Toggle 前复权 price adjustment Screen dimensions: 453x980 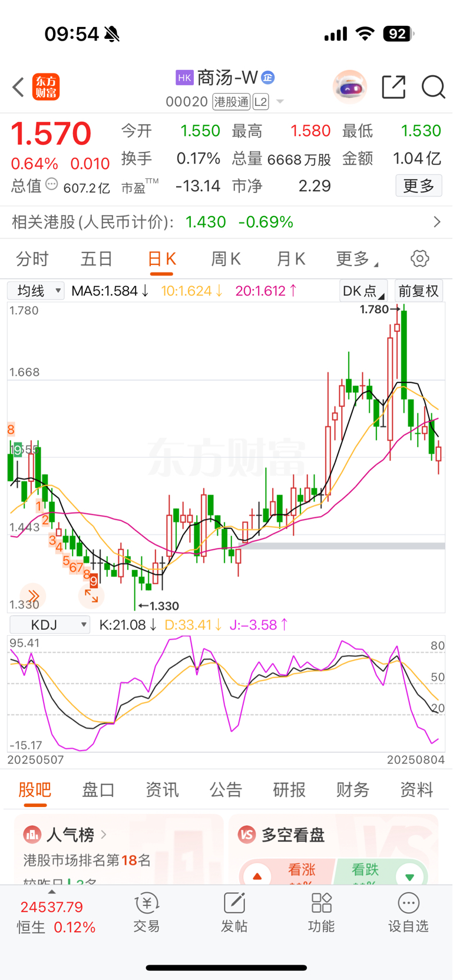(418, 291)
